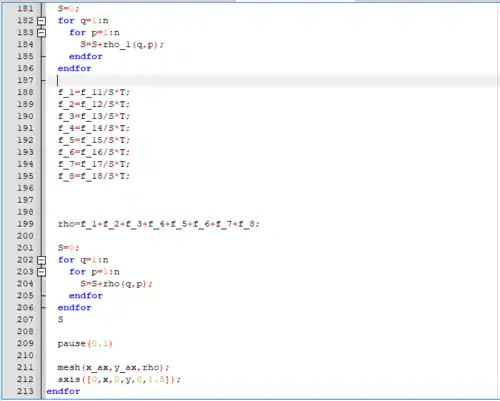This screenshot has width=500, height=401.
Task: Click 'endfor' on line 206
Action: click(x=74, y=308)
